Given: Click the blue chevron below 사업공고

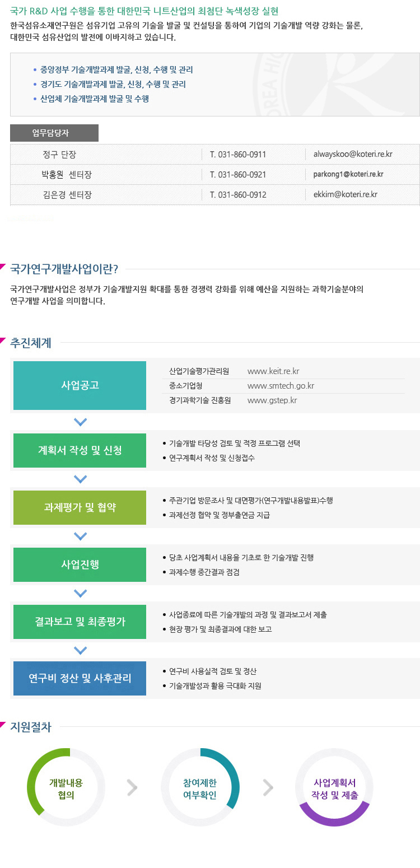Looking at the screenshot, I should click(x=81, y=422).
